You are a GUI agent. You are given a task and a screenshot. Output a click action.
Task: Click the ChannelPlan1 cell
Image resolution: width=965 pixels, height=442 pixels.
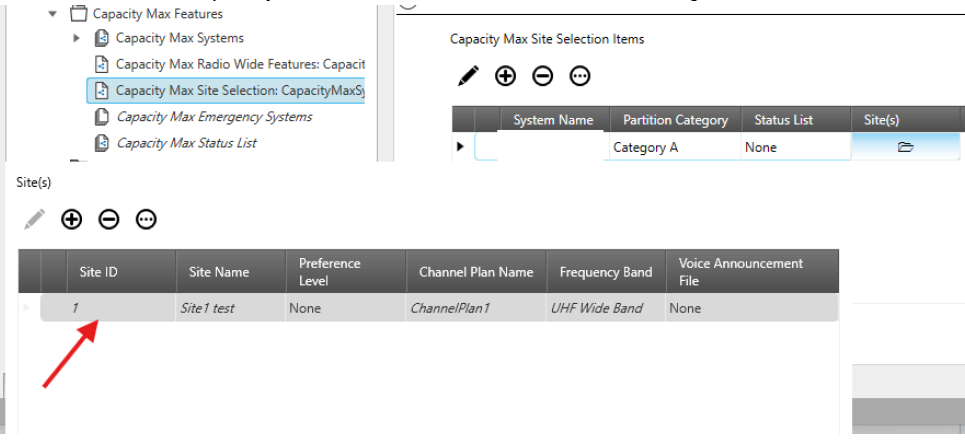[x=476, y=308]
